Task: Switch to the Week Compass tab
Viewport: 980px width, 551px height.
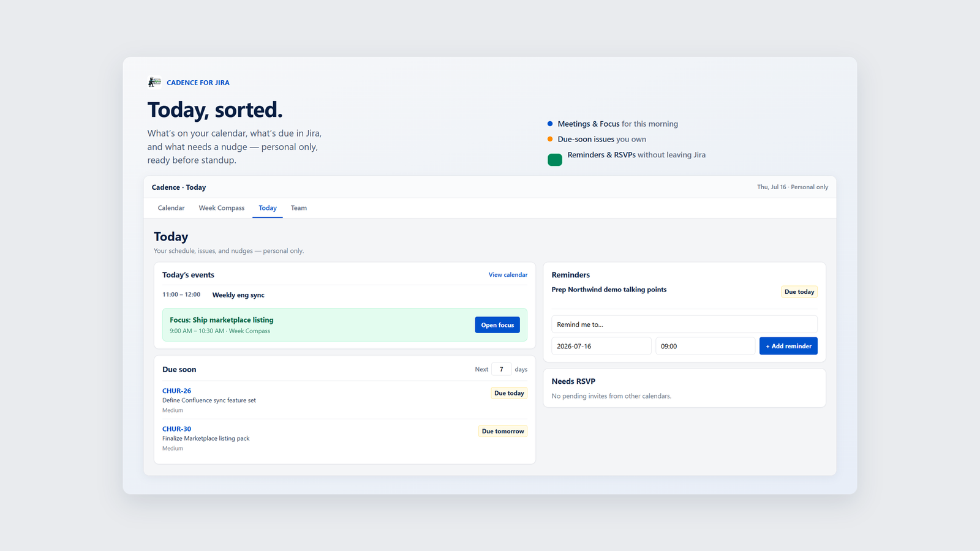Action: click(222, 208)
